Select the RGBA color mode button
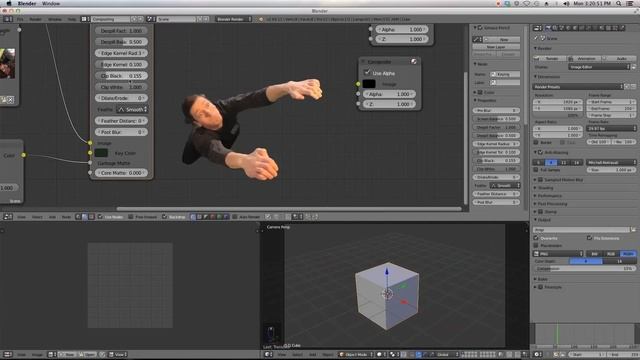 [x=628, y=253]
